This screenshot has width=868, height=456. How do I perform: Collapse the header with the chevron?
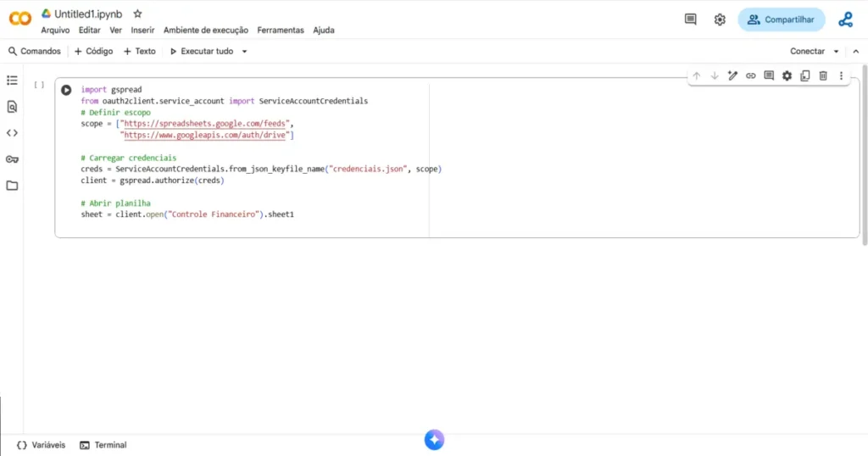tap(856, 52)
